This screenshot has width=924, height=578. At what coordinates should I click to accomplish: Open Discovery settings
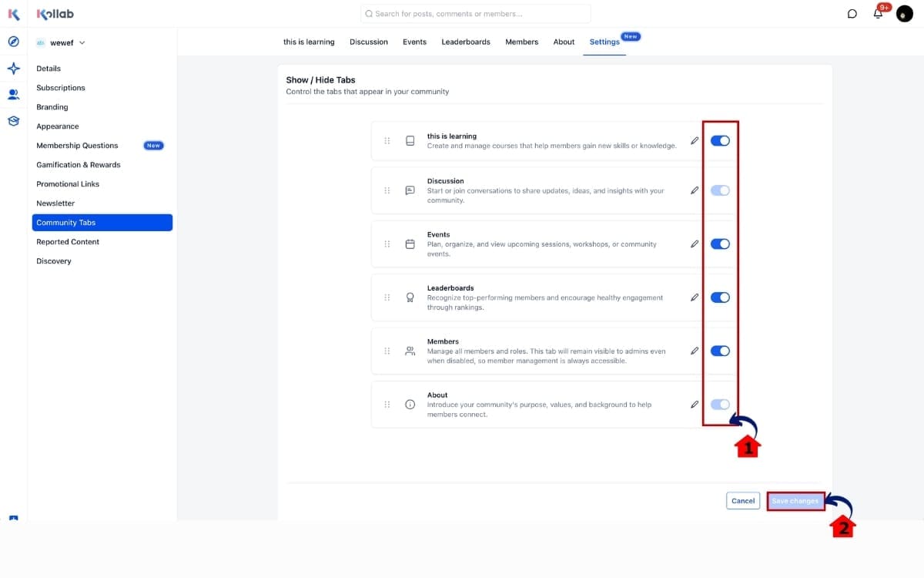point(102,261)
